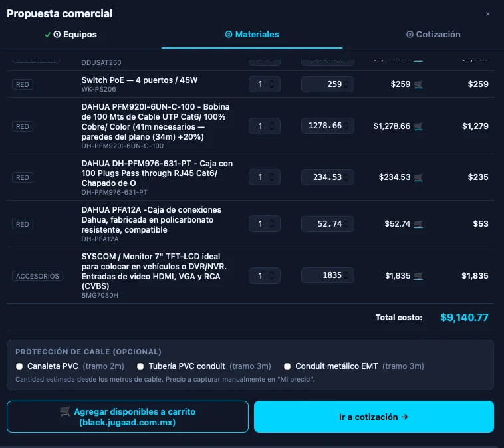Screen dimensions: 504x448
Task: Adjust quantity stepper for RJ45 plugs box
Action: click(x=271, y=177)
